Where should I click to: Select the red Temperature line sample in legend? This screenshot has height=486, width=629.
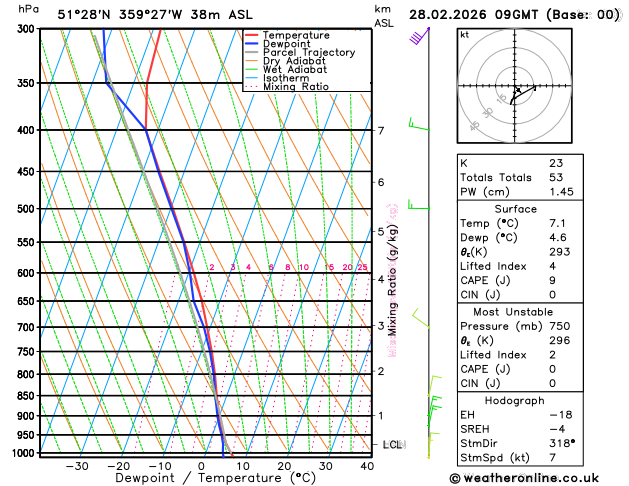point(252,35)
